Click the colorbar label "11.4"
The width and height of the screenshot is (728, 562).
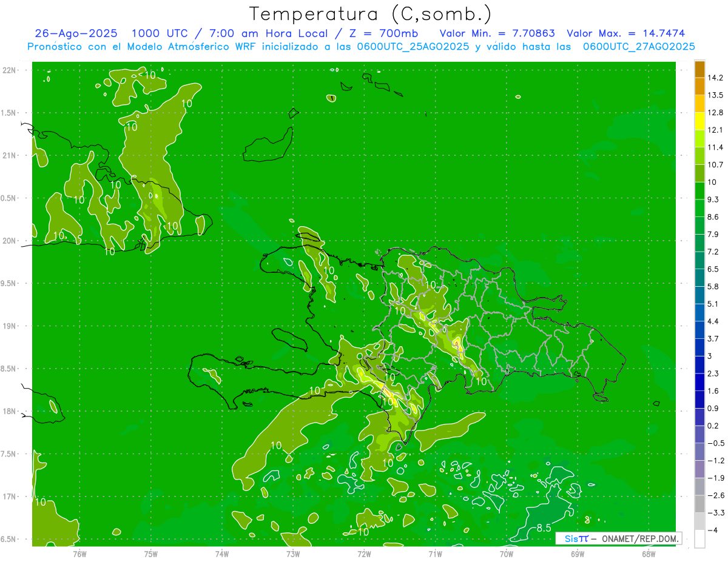coord(716,147)
